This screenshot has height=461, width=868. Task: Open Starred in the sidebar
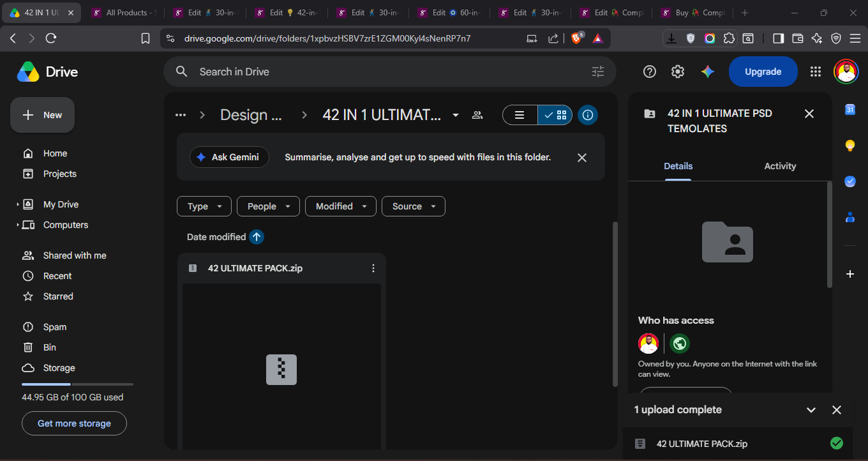tap(58, 296)
